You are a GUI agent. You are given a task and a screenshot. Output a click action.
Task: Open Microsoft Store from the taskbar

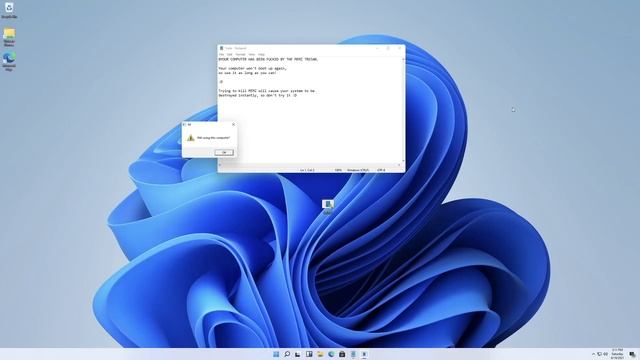(x=342, y=354)
